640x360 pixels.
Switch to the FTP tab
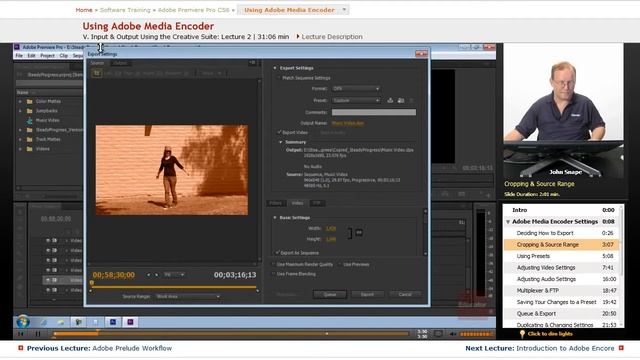[x=317, y=203]
